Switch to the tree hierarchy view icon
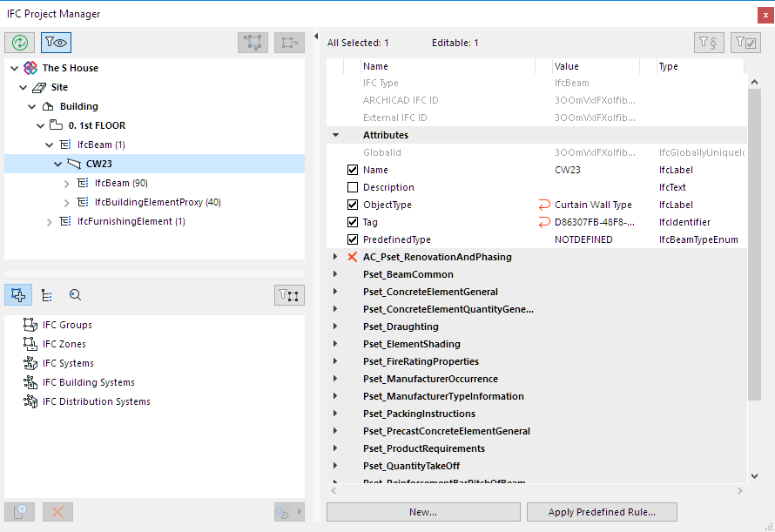Viewport: 775px width, 532px height. coord(47,295)
